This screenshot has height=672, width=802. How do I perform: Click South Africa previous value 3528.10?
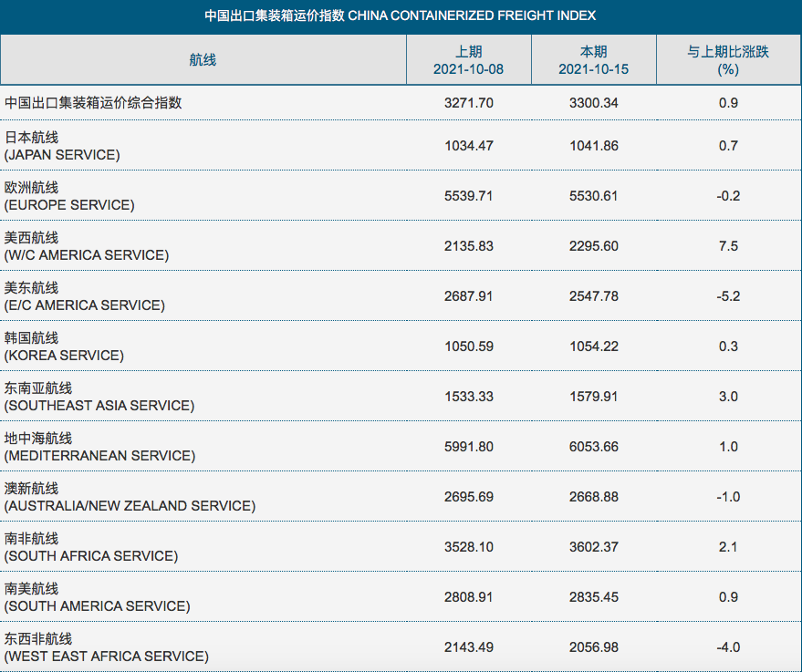click(x=468, y=546)
